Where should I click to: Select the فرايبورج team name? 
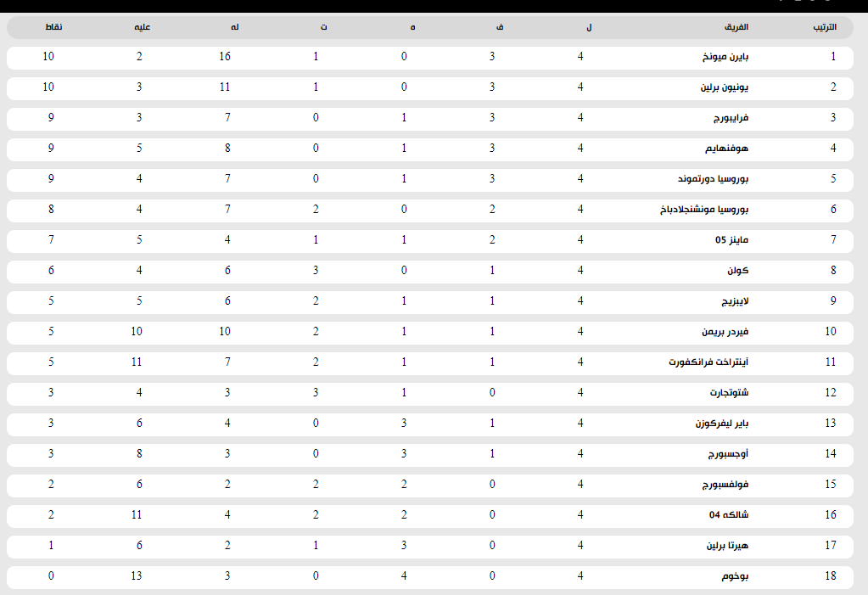(x=731, y=118)
